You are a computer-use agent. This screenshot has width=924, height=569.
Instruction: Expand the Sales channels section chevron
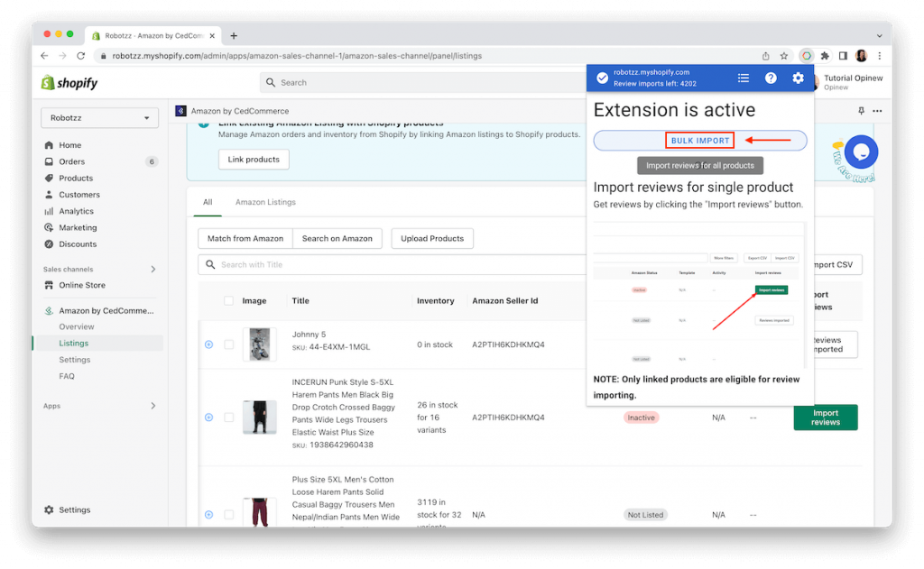point(153,270)
